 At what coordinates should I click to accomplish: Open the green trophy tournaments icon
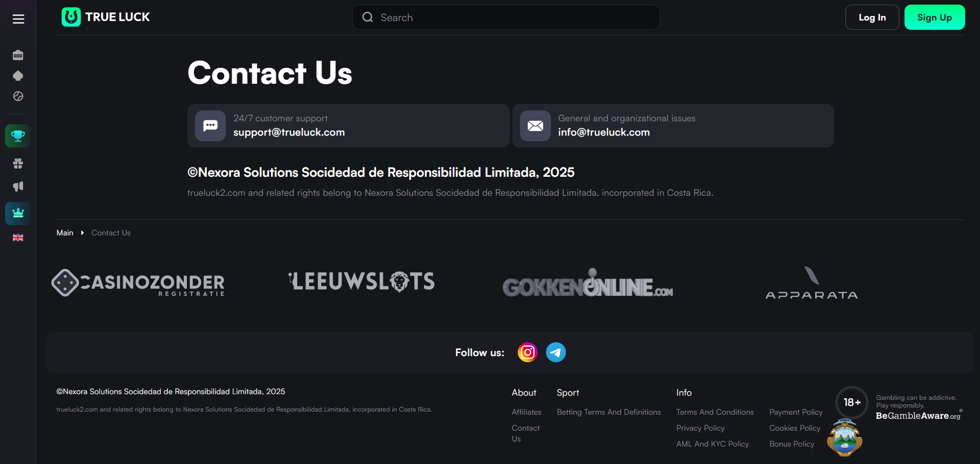[x=18, y=136]
